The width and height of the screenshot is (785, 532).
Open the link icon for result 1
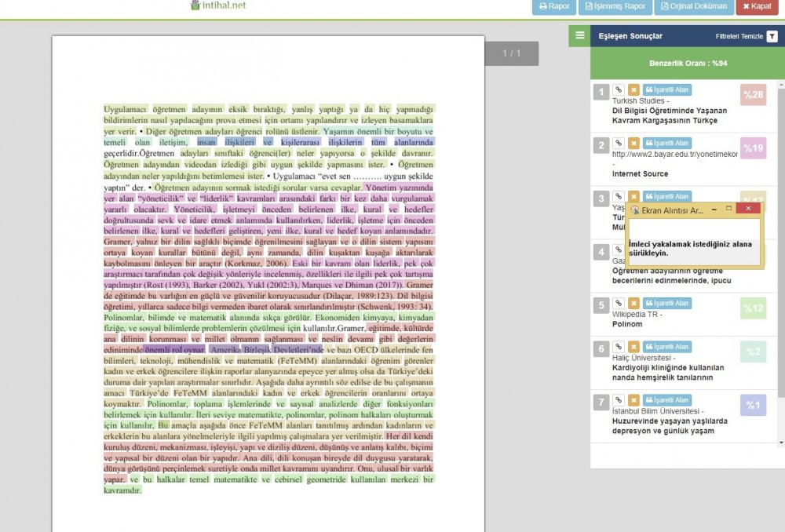click(619, 90)
